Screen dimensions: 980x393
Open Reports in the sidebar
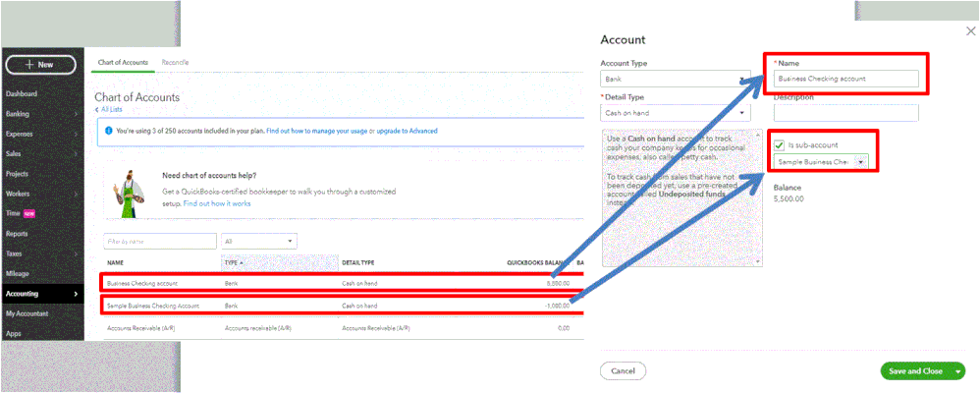point(17,234)
